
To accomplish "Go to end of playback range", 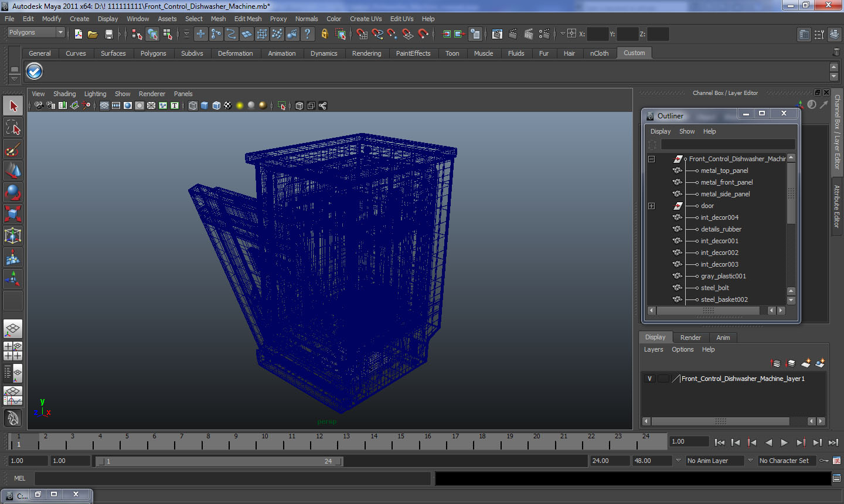I will pyautogui.click(x=833, y=442).
